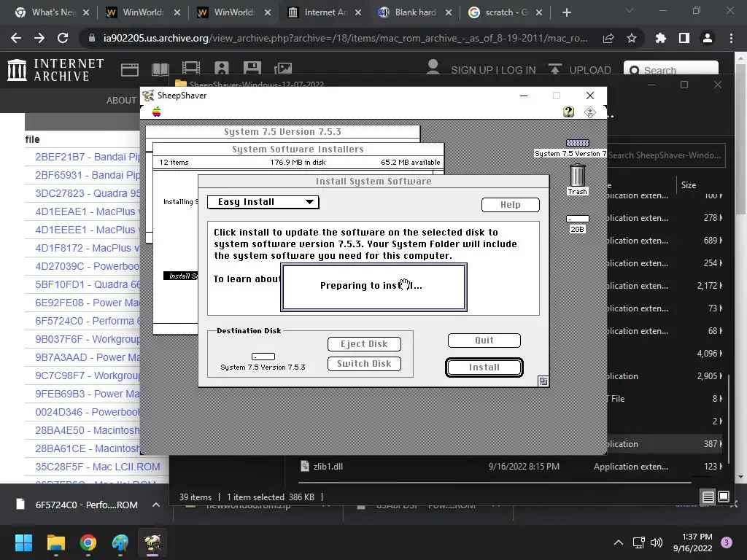
Task: Switch Explorer to large icons view
Action: [724, 497]
